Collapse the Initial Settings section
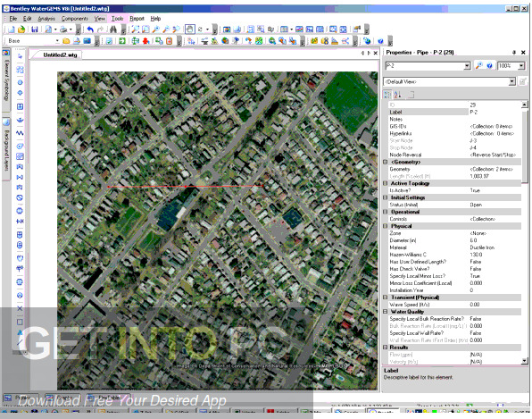This screenshot has width=532, height=419. [386, 197]
